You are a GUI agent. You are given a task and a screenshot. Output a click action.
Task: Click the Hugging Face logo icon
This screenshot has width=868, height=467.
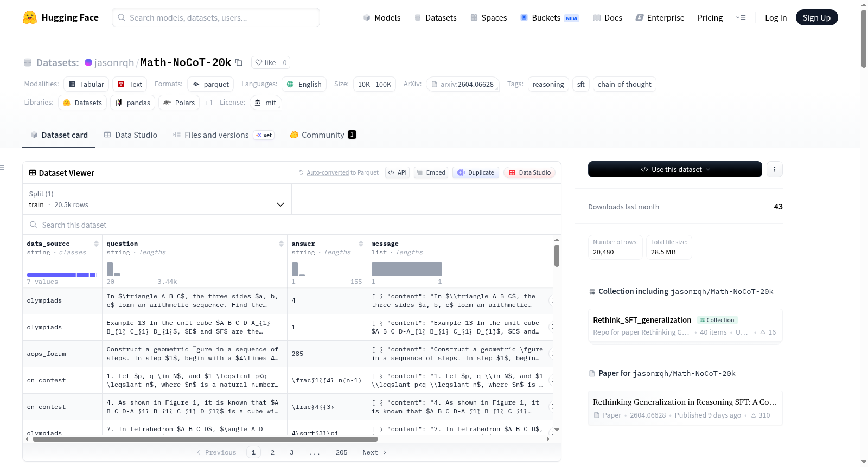(x=30, y=17)
